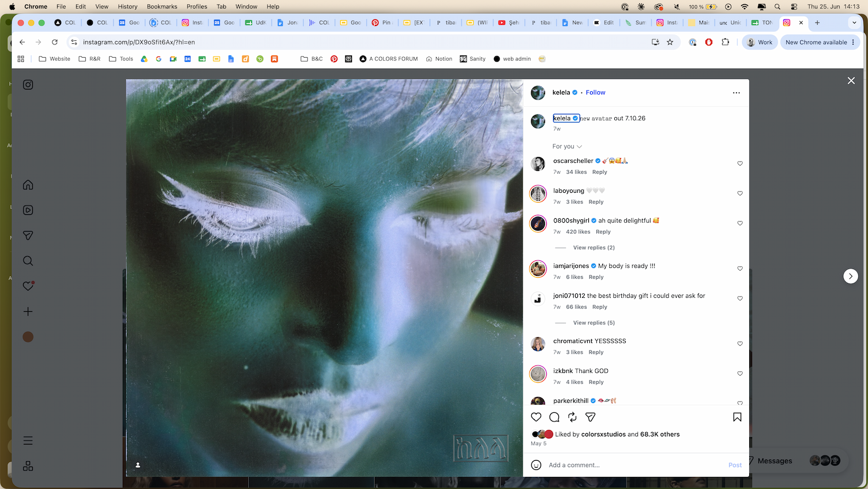Open macOS Spotlight search icon
This screenshot has height=489, width=868.
coord(777,7)
